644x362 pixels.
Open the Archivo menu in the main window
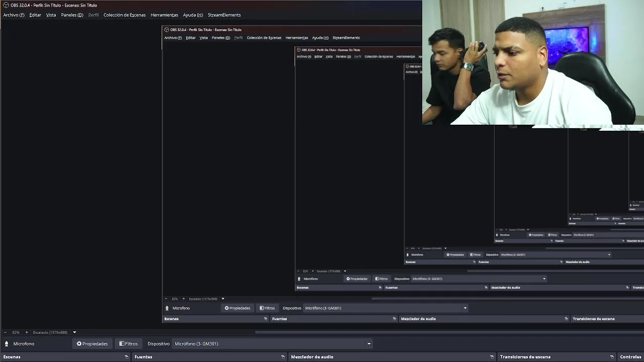point(14,15)
